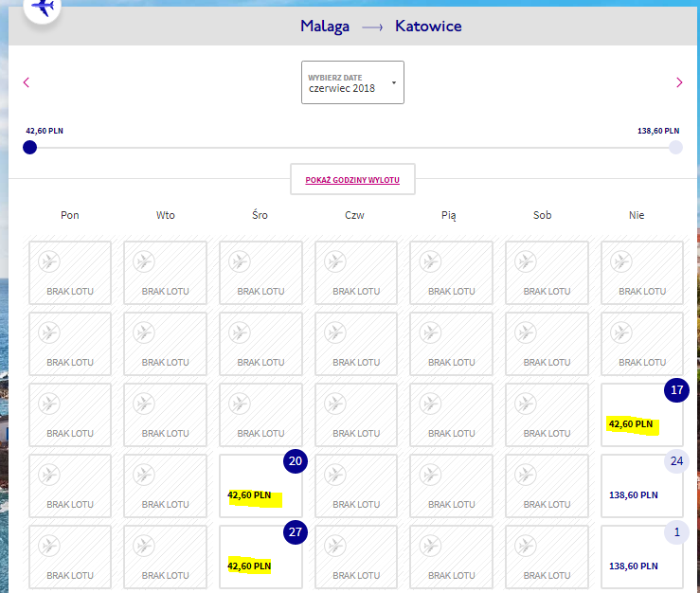Click the Śro weekday header
Image resolution: width=700 pixels, height=593 pixels.
(x=260, y=215)
